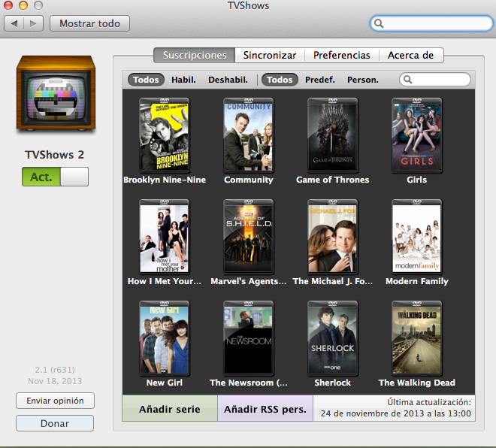Choose Marvel's Agents of S.H.I.E.L.D. cover
Screen dimensions: 496x448
[x=248, y=237]
